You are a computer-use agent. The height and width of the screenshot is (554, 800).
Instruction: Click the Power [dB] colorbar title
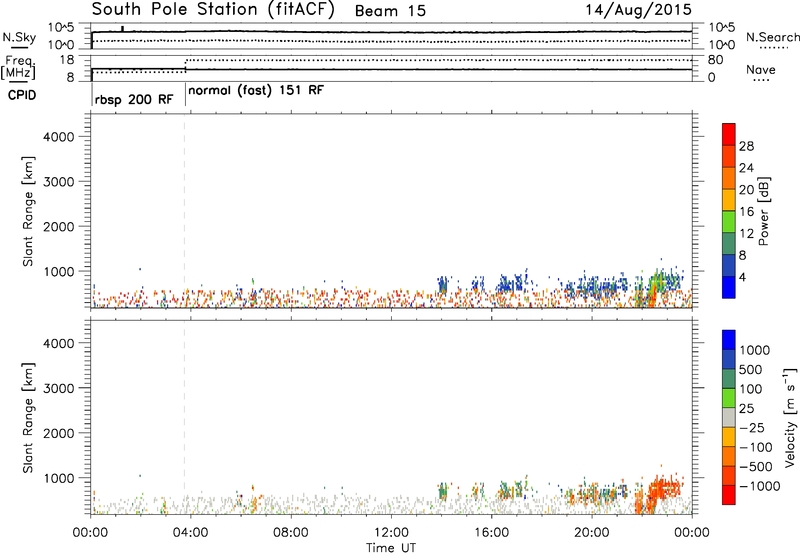tap(763, 211)
